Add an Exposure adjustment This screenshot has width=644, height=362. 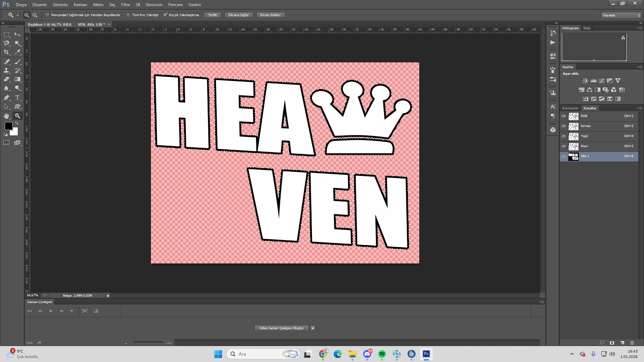610,81
